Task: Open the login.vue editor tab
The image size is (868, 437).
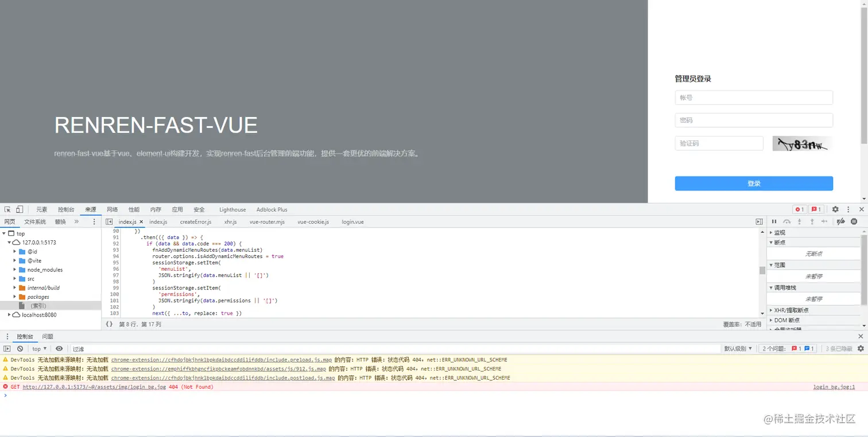Action: [352, 221]
